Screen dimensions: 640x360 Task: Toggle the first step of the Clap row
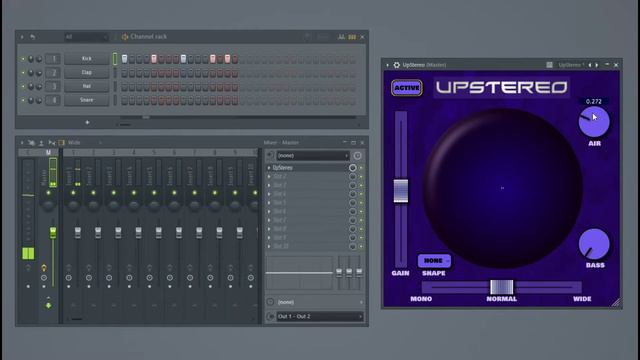124,73
